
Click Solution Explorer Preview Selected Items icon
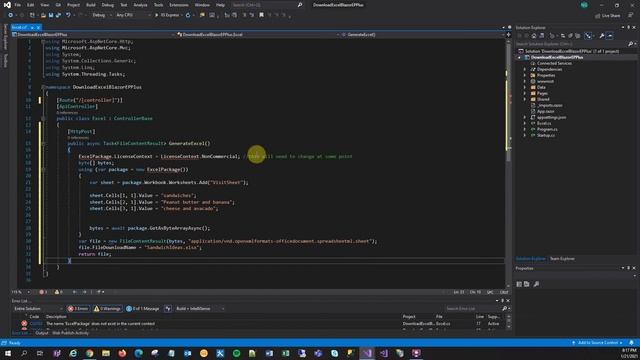click(x=609, y=36)
